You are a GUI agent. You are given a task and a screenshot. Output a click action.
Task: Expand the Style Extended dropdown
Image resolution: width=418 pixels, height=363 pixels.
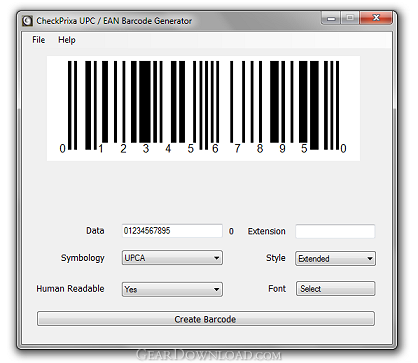click(x=335, y=259)
